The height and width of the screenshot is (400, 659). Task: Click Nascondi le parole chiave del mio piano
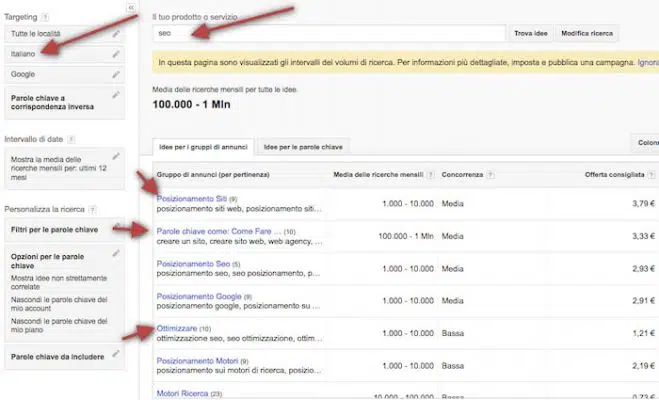click(59, 325)
